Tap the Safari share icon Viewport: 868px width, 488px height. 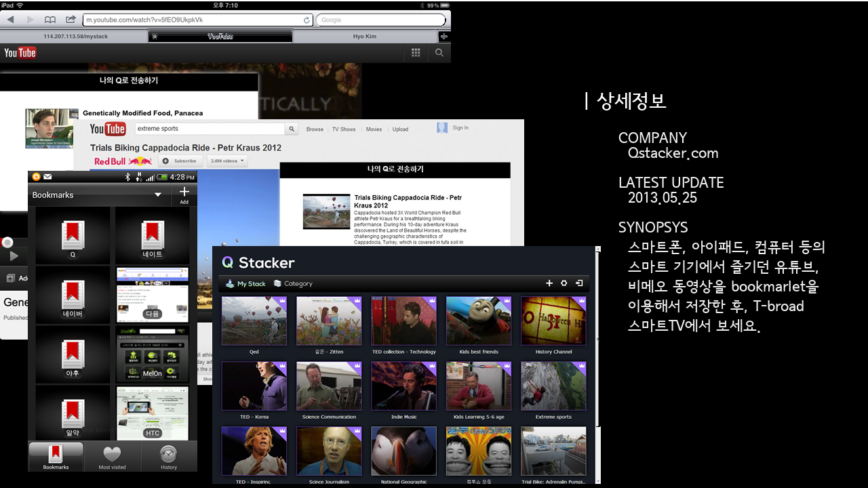pos(71,20)
